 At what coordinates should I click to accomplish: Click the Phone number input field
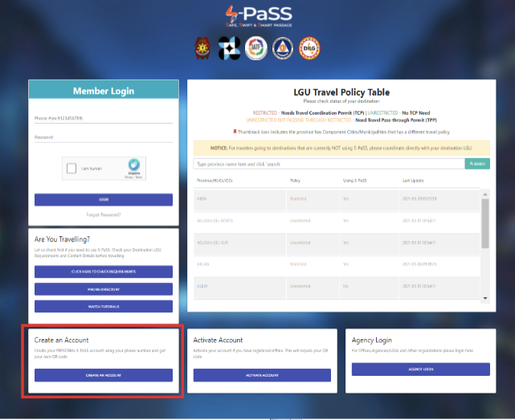104,119
